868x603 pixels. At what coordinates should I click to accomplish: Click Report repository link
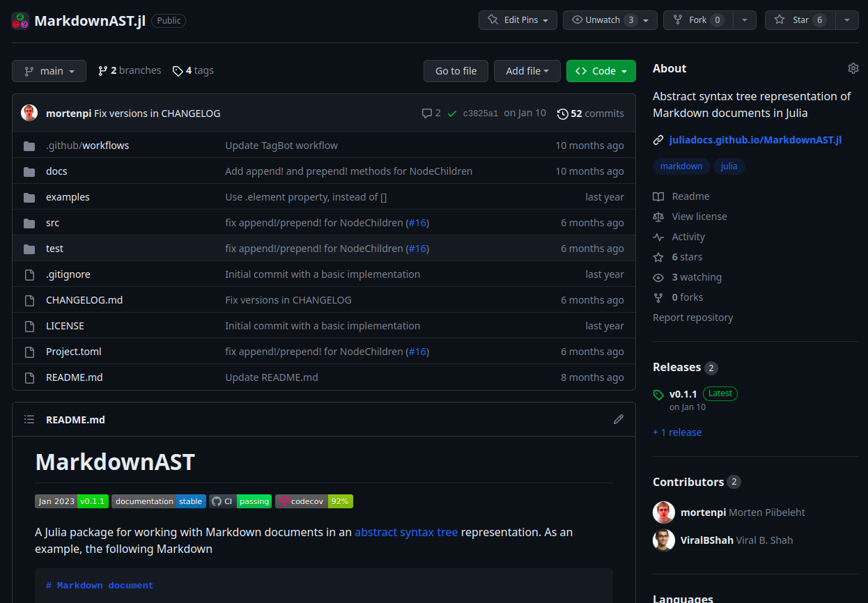[693, 318]
